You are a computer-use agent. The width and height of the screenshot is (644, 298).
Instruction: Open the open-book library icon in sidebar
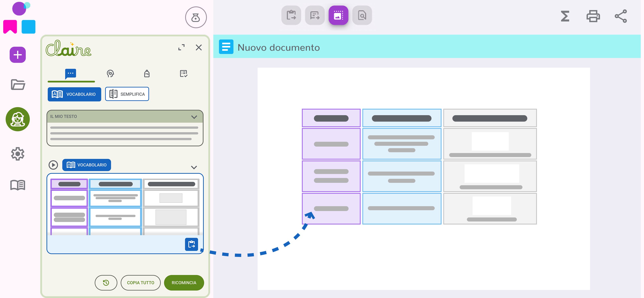click(x=18, y=185)
